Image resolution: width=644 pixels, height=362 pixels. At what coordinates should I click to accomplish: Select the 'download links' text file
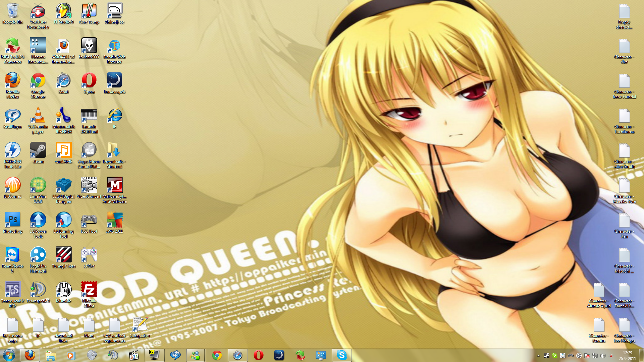64,330
